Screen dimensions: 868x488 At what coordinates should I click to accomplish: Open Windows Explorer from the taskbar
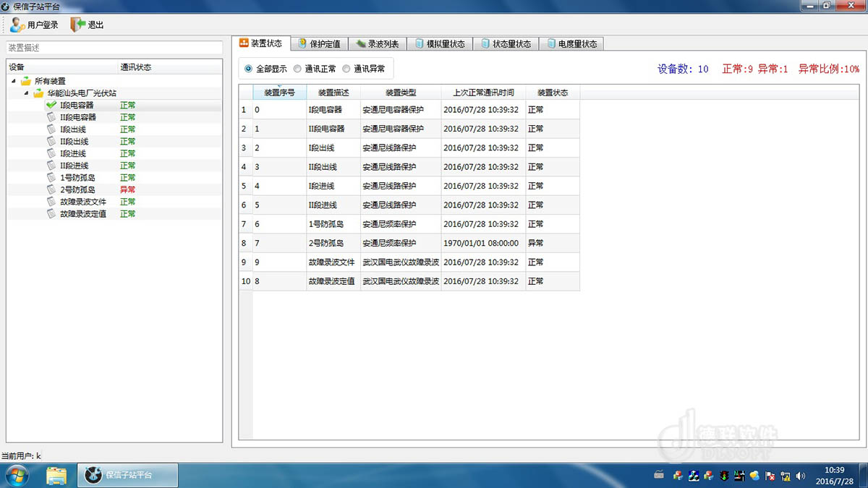(56, 475)
